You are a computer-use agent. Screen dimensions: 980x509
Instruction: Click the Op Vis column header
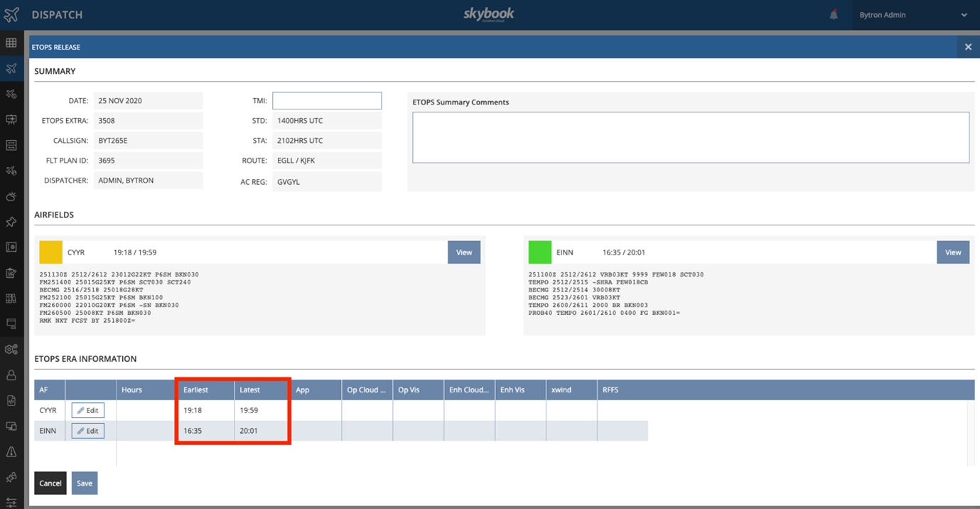[x=418, y=390]
